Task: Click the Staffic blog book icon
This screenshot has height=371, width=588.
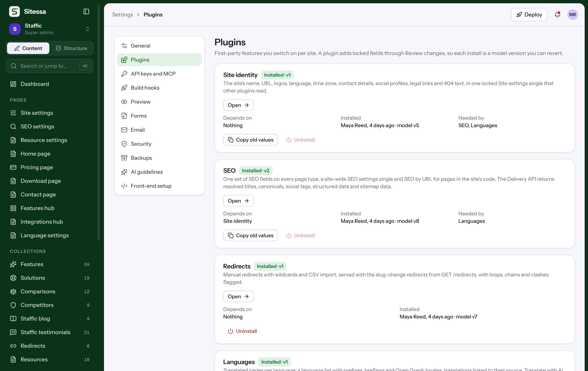Action: coord(13,319)
